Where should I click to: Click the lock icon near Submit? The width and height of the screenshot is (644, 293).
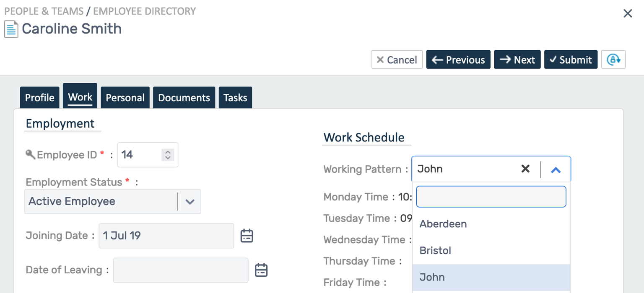point(613,59)
